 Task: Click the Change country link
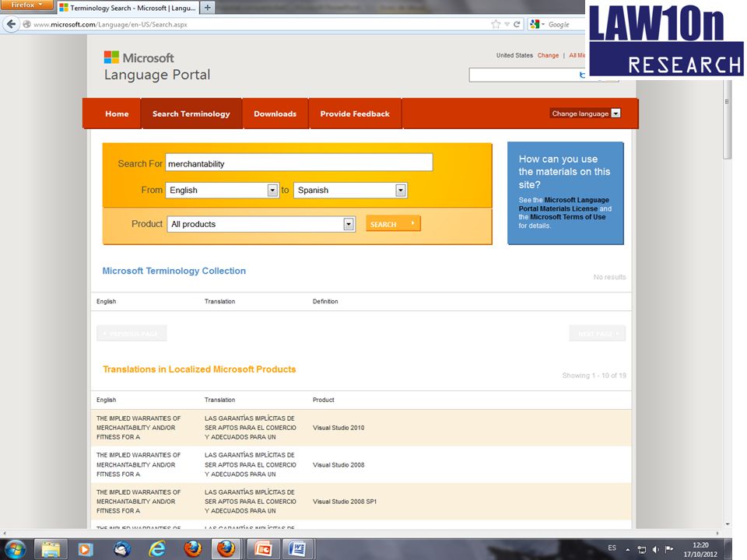click(x=548, y=55)
